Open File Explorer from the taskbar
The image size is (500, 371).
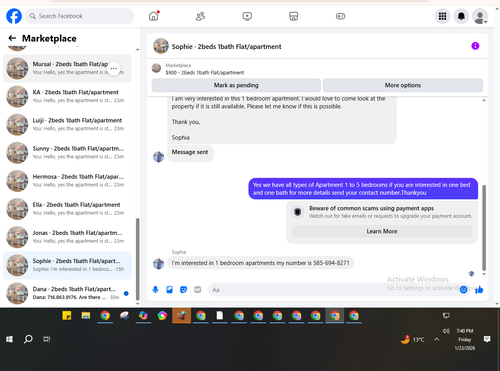[x=86, y=315]
